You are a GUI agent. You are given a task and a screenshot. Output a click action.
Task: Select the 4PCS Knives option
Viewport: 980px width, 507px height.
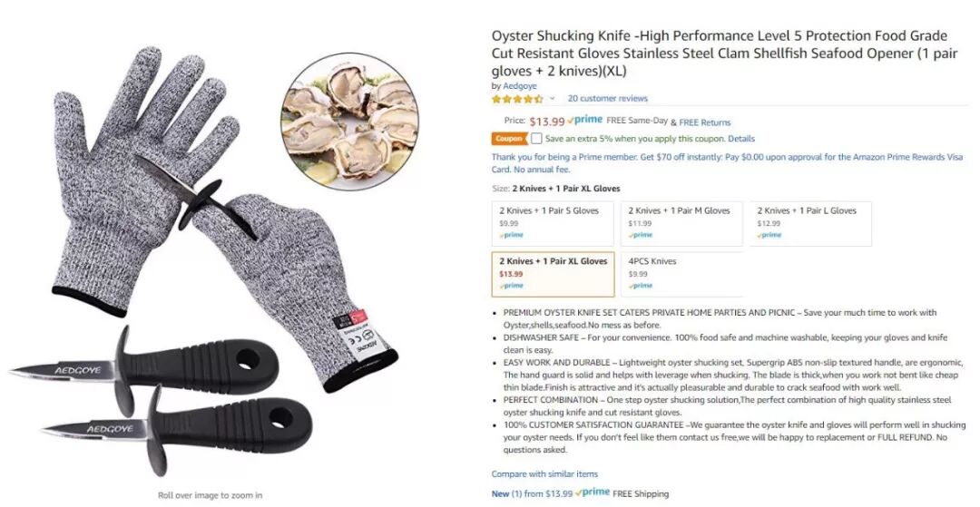click(681, 274)
